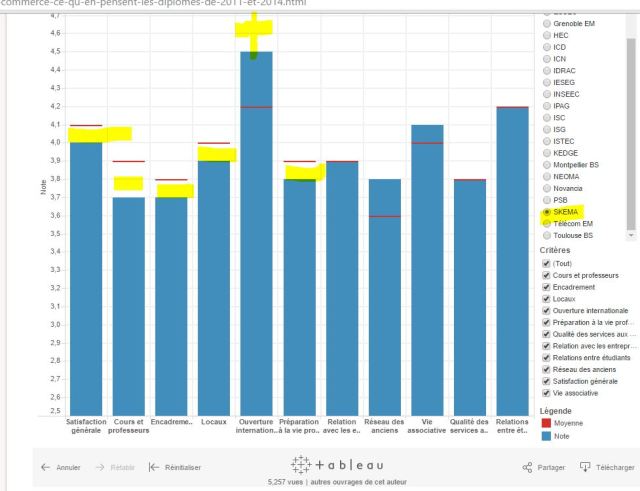The image size is (640, 491).
Task: Uncheck Cours et professeurs criterion
Action: [546, 275]
